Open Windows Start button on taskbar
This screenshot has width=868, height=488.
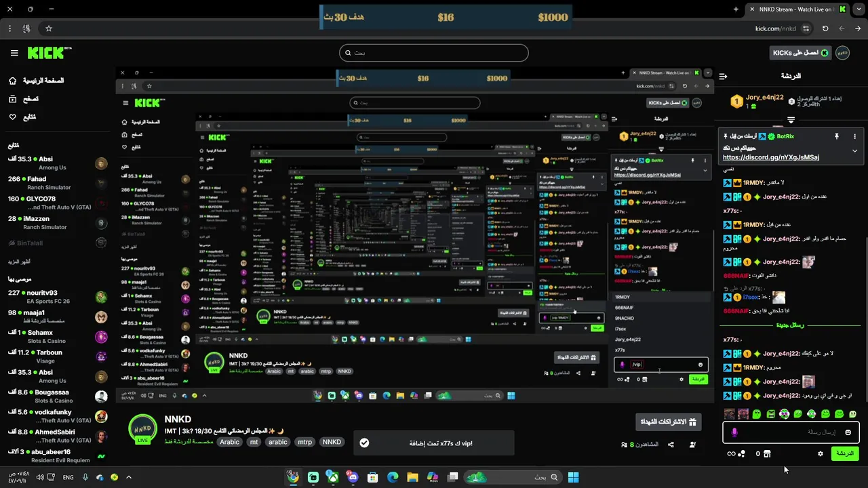pos(573,477)
